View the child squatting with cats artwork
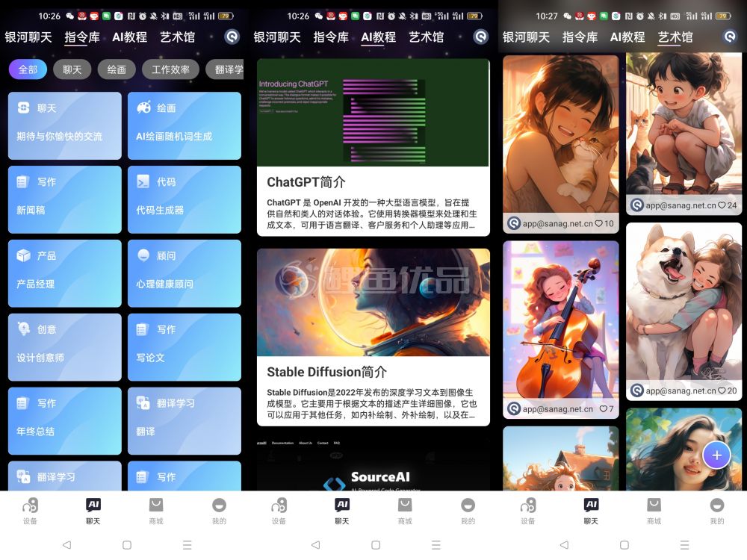The height and width of the screenshot is (560, 747). tap(684, 124)
